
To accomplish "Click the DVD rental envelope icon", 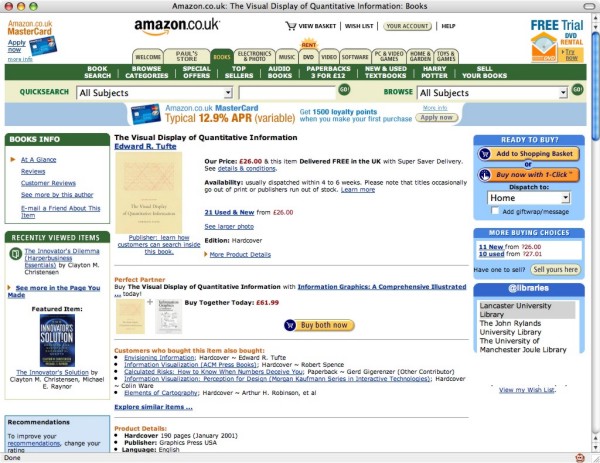I will click(544, 48).
